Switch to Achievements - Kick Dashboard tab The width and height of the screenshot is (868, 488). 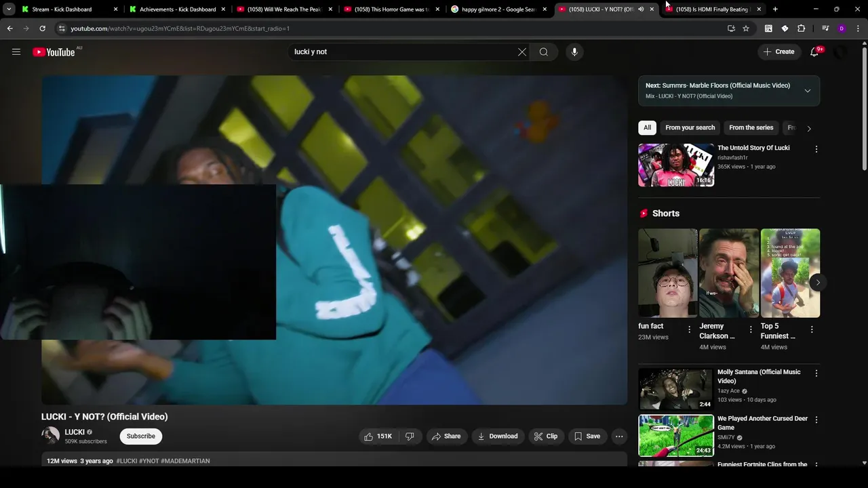(x=176, y=9)
